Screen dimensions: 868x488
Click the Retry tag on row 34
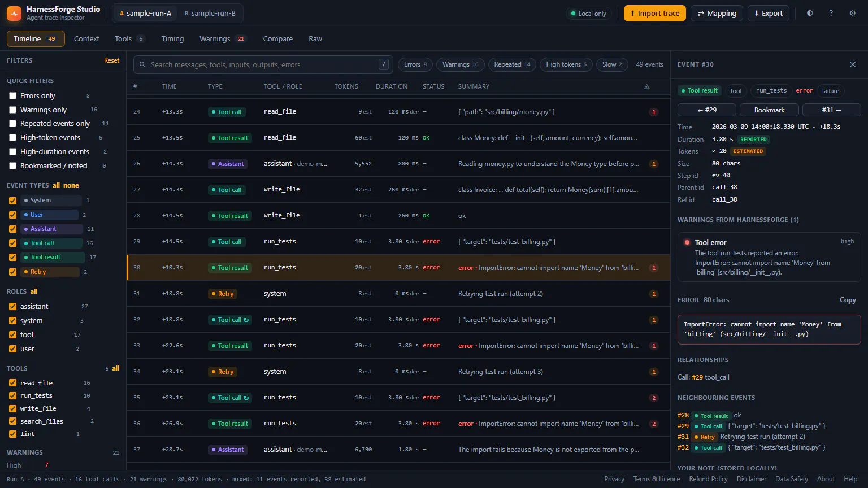click(x=222, y=372)
